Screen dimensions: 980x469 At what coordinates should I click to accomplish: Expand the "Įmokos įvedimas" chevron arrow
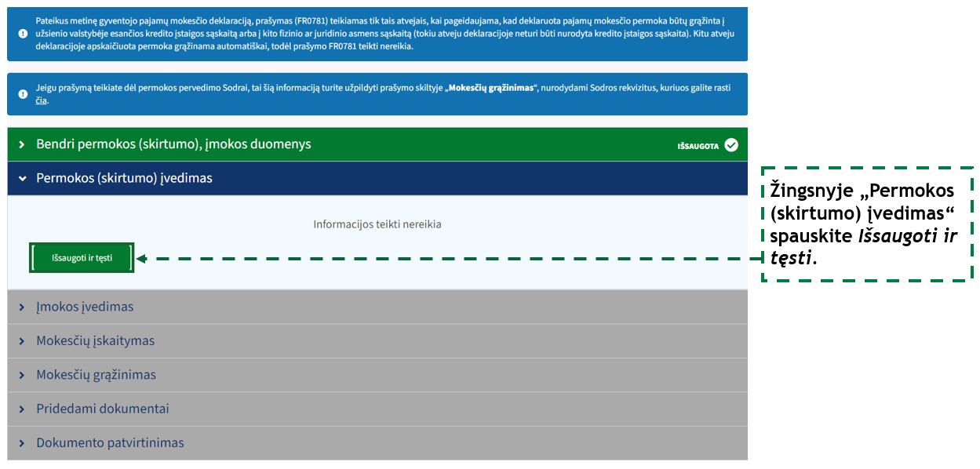pos(22,307)
